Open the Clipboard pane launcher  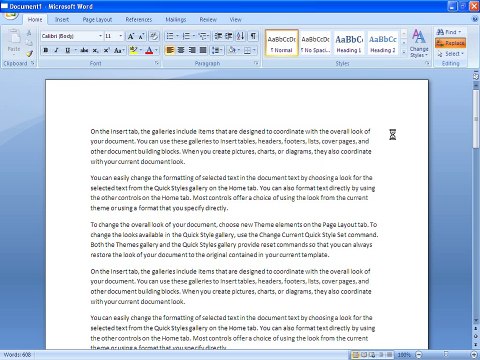[33, 63]
